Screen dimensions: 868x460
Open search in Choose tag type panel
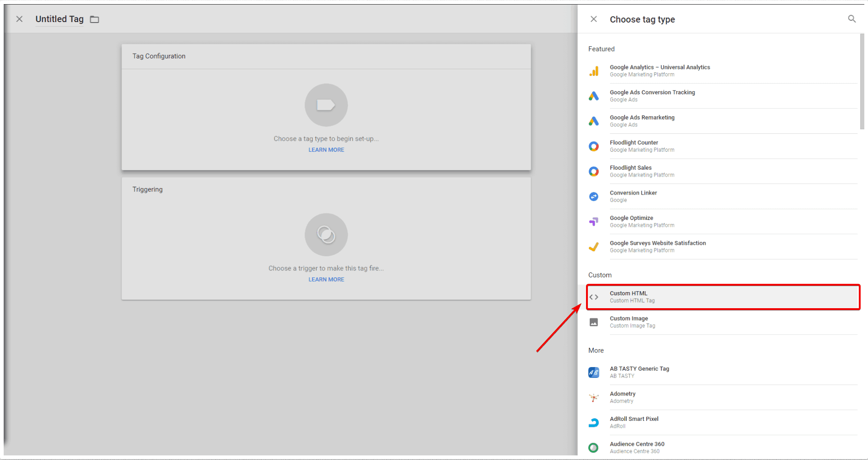(x=852, y=19)
